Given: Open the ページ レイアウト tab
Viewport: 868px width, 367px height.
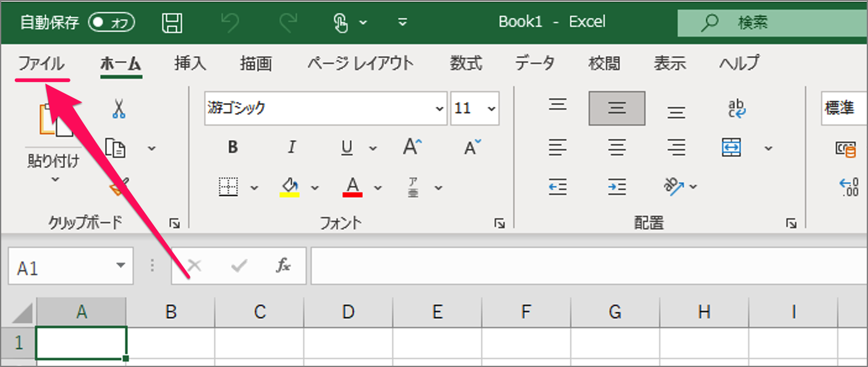Looking at the screenshot, I should [360, 63].
